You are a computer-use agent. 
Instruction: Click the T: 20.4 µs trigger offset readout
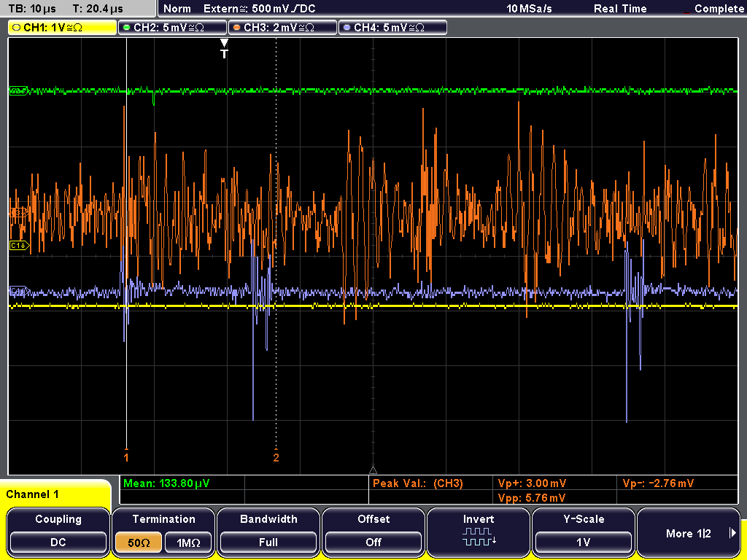coord(98,9)
